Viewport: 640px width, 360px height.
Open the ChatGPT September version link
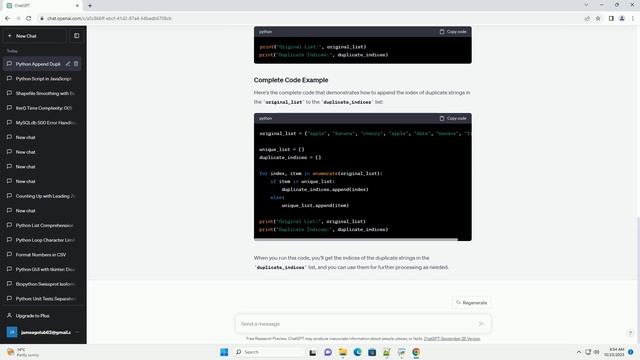[x=452, y=339]
